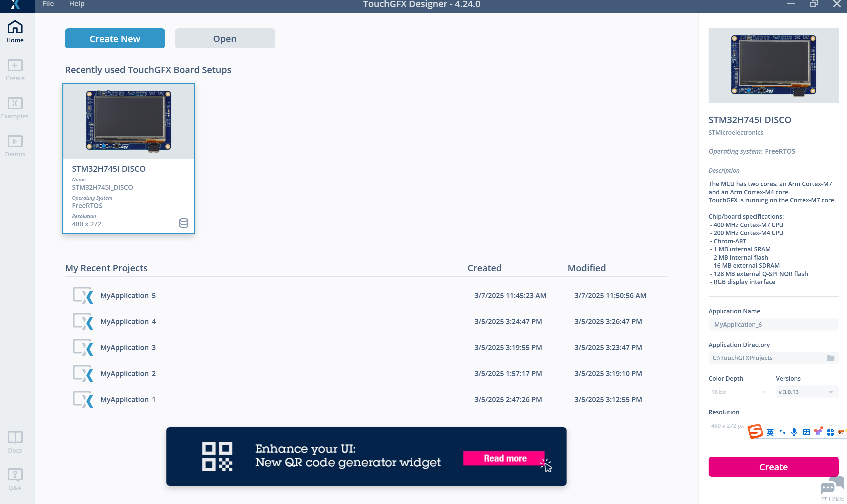This screenshot has height=504, width=847.
Task: Switch the input language via the 英 indicator
Action: (770, 432)
